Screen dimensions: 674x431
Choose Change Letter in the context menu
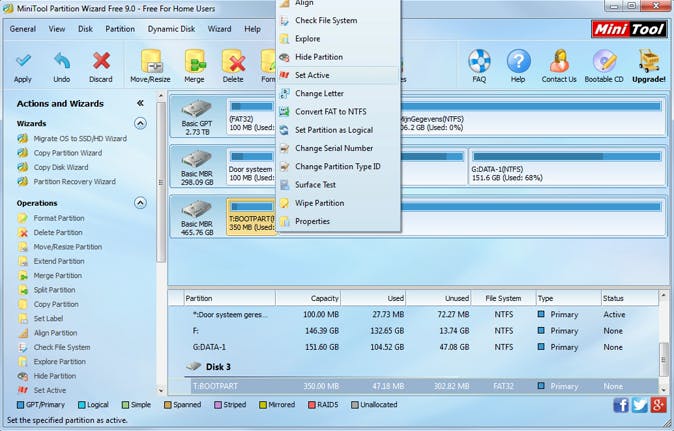(337, 93)
